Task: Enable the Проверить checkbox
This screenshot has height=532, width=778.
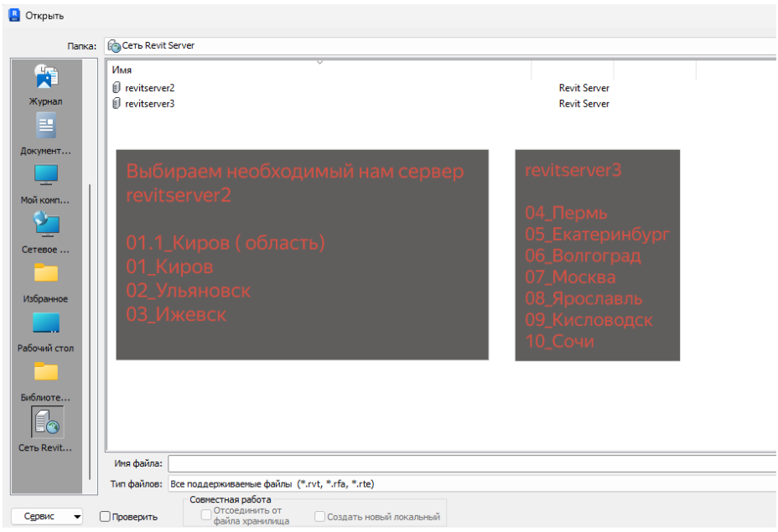Action: pos(105,517)
